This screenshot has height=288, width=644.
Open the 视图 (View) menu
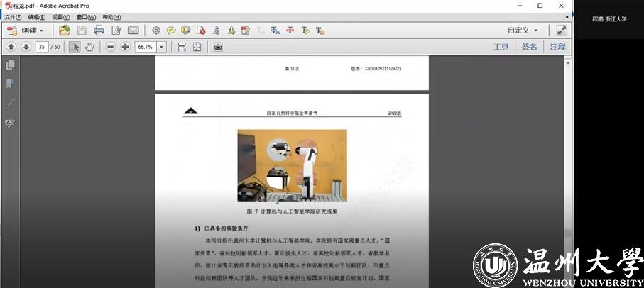coord(61,17)
